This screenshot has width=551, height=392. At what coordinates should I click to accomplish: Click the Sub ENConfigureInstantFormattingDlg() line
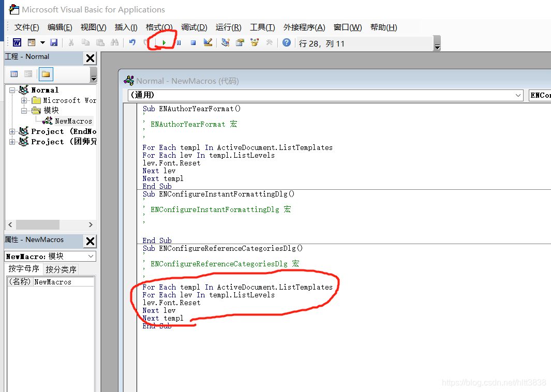[x=218, y=194]
